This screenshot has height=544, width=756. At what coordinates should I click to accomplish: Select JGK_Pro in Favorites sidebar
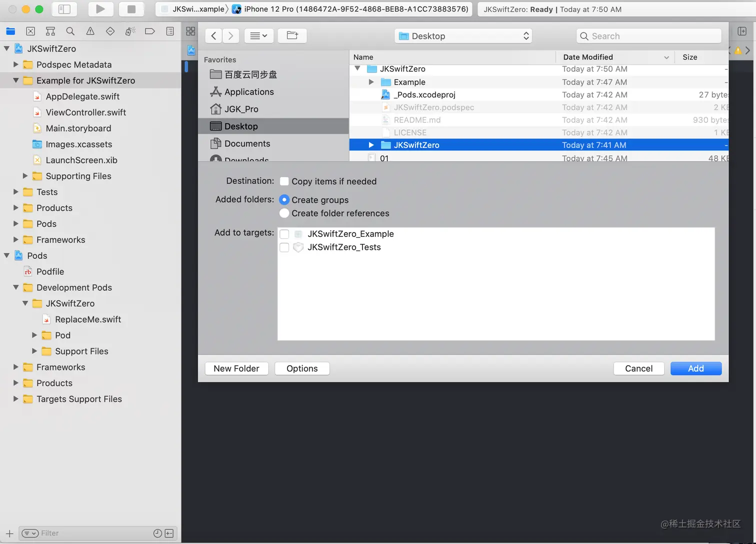click(x=273, y=109)
